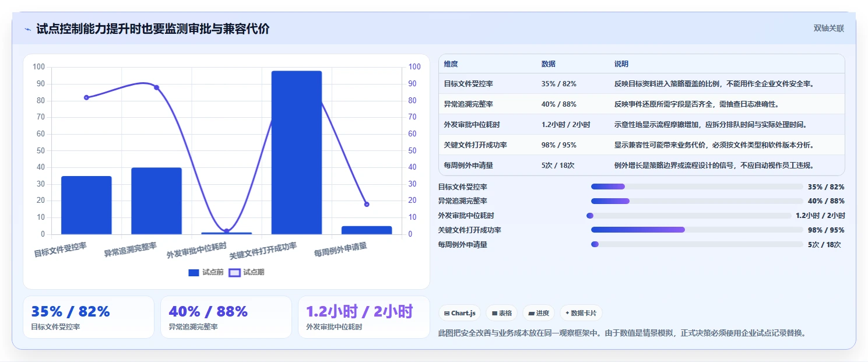Click 每周例外申请量 in the table
Viewport: 868px width, 362px height.
(x=468, y=166)
